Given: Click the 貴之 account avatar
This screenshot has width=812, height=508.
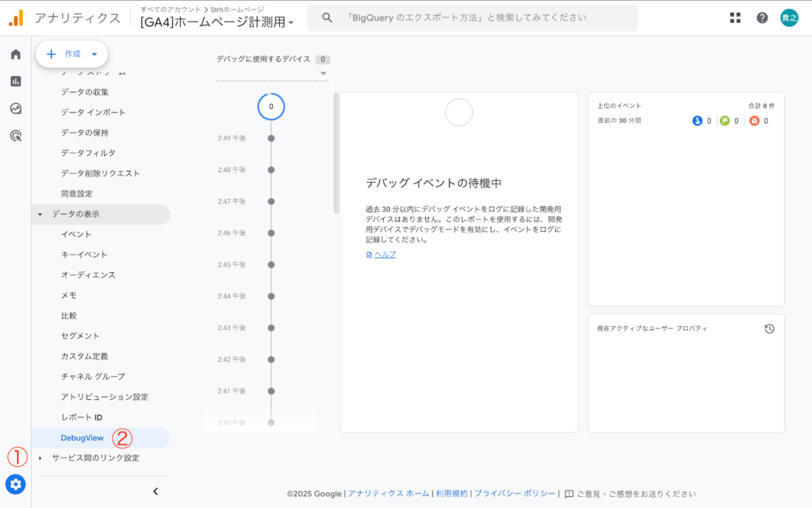Looking at the screenshot, I should click(788, 17).
